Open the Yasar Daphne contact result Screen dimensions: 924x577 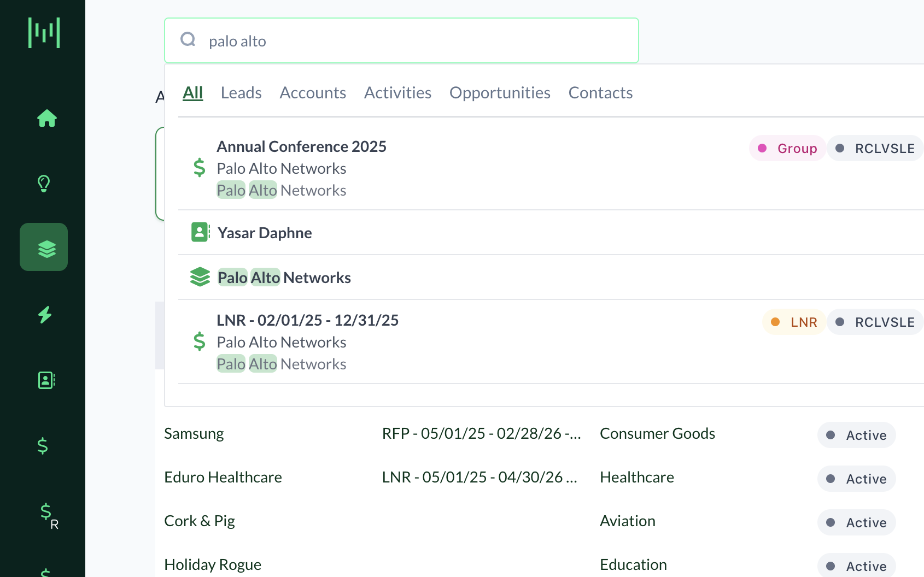[265, 233]
